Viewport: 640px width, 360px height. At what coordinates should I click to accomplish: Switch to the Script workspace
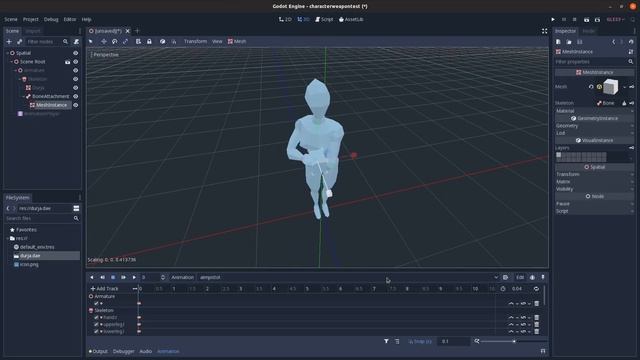[x=324, y=19]
